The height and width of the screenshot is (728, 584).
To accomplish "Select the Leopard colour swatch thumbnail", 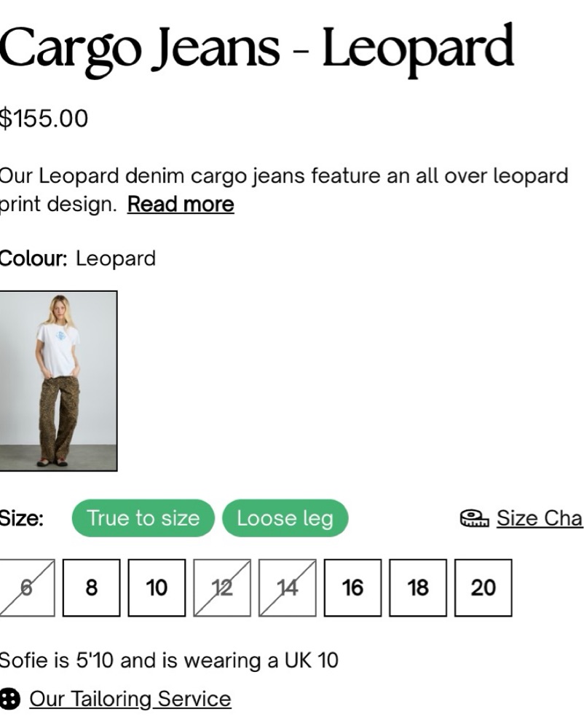I will pyautogui.click(x=58, y=381).
